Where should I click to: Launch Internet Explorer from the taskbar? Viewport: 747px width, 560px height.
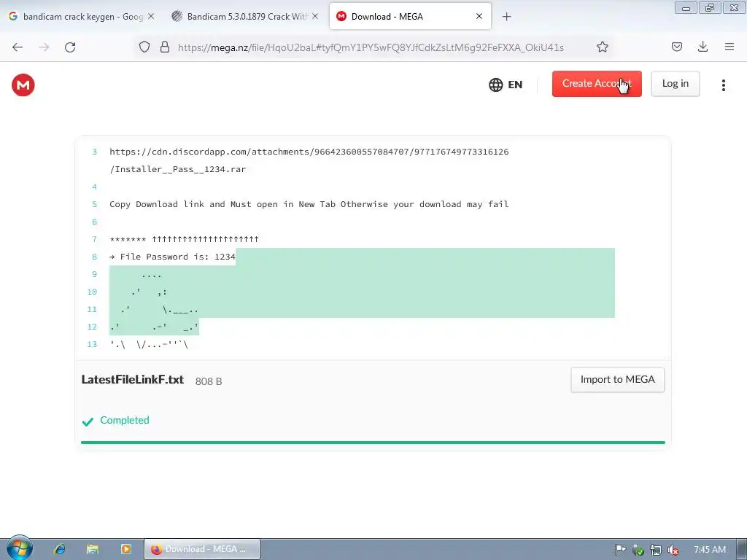[60, 549]
